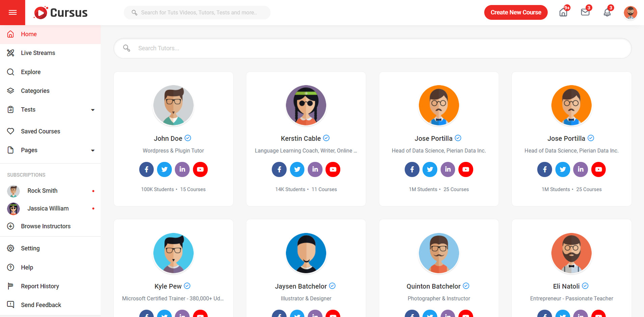Click the home shortcut icon with 9+ badge

[563, 12]
